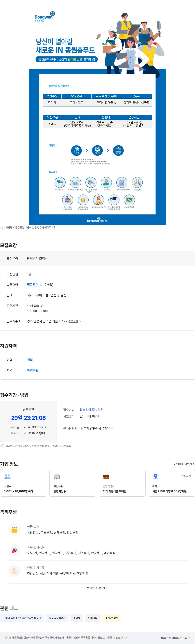Click the 사내 어린이집 icon
This screenshot has height=644, width=195.
[x=130, y=200]
